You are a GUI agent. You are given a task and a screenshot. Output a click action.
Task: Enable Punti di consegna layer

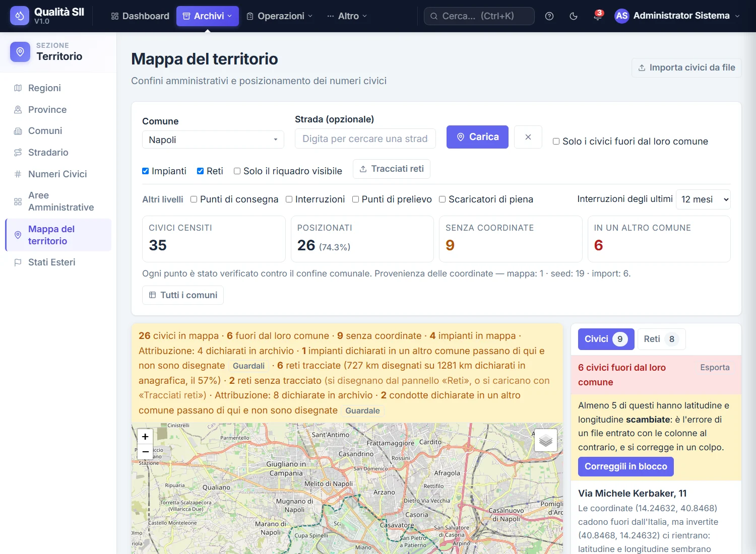(x=194, y=199)
